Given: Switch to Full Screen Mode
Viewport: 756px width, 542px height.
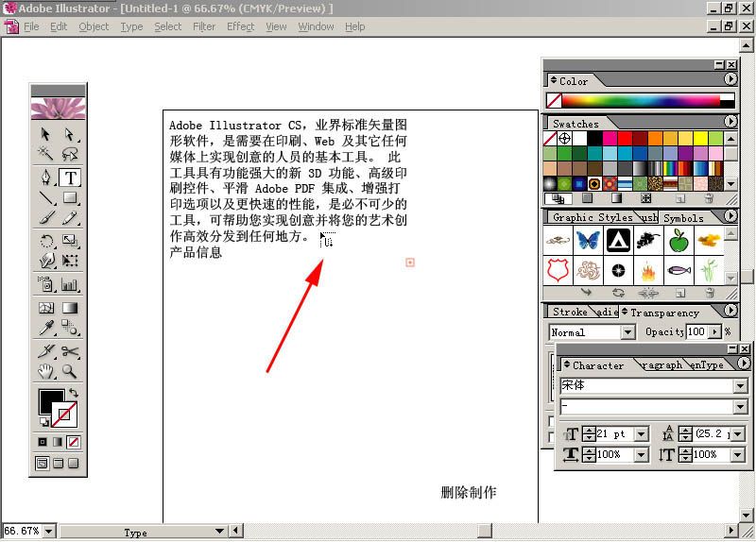Looking at the screenshot, I should (x=74, y=464).
